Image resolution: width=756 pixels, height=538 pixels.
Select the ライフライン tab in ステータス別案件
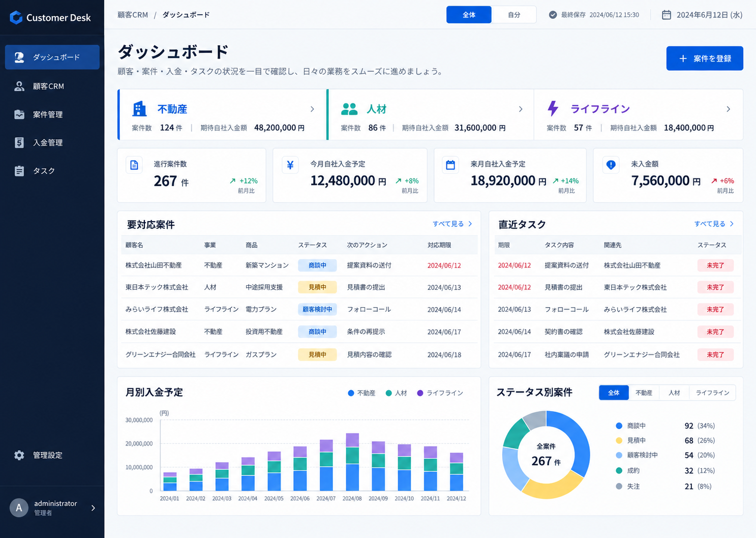712,393
